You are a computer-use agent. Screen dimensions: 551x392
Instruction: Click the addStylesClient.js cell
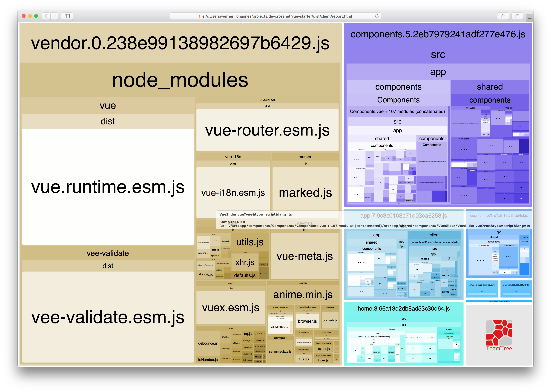(x=279, y=327)
